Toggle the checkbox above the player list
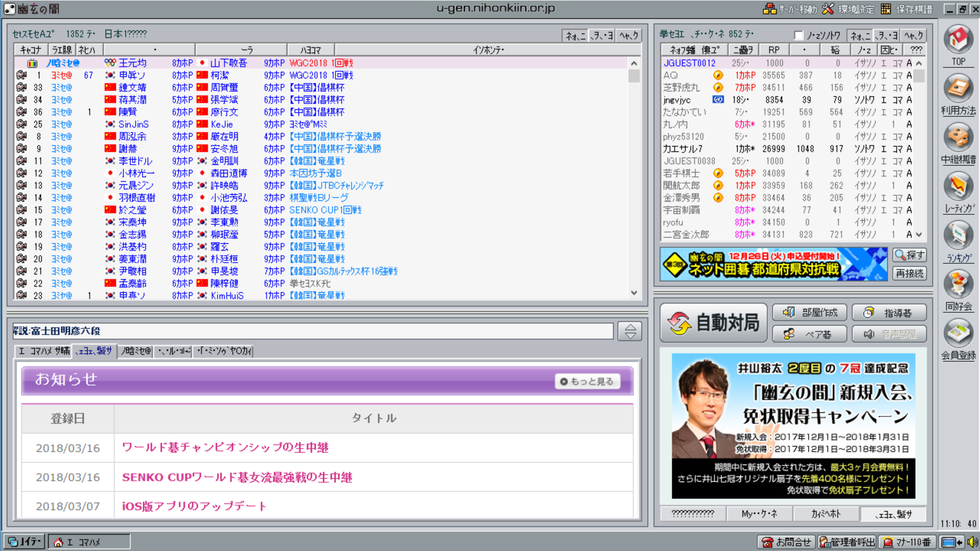 (799, 35)
